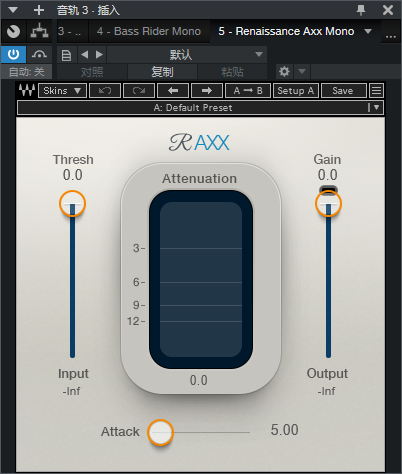
Task: Toggle plugin power bypass button
Action: tap(13, 54)
